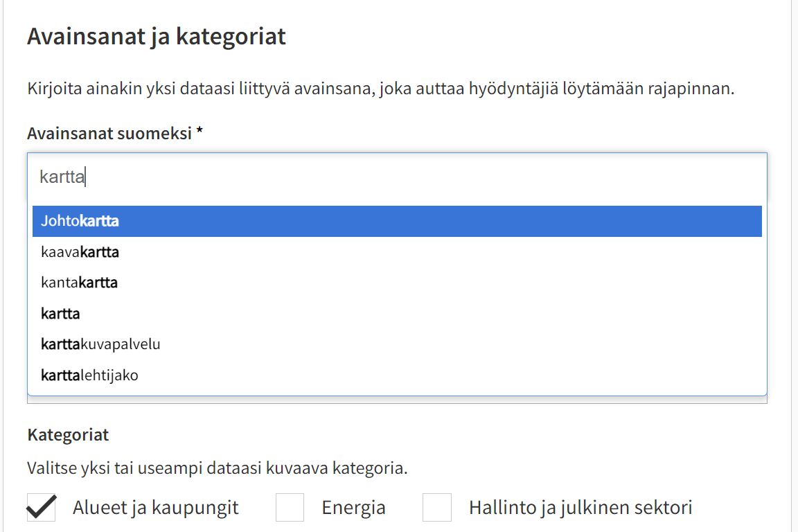Click the required asterisk after Avainsanat suomeksi
The image size is (798, 532).
click(x=199, y=132)
